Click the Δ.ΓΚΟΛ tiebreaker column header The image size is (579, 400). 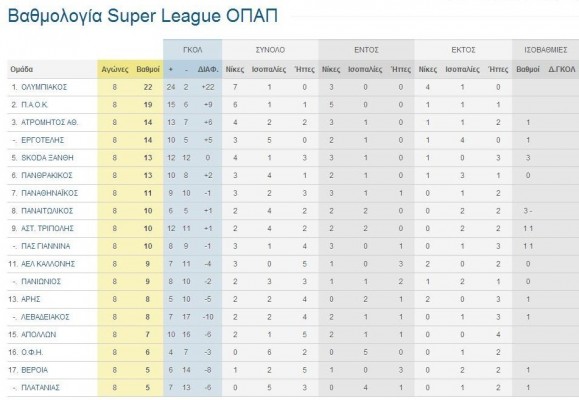(562, 69)
